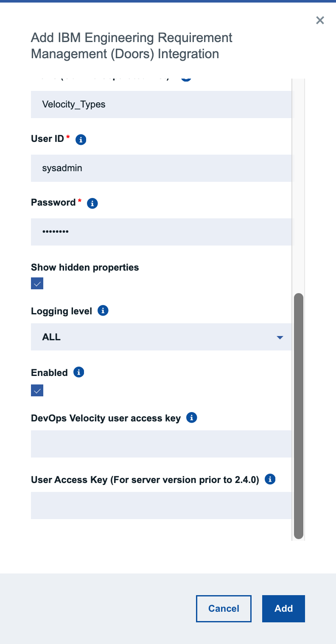
Task: Click the info icon next to User ID
Action: (81, 139)
